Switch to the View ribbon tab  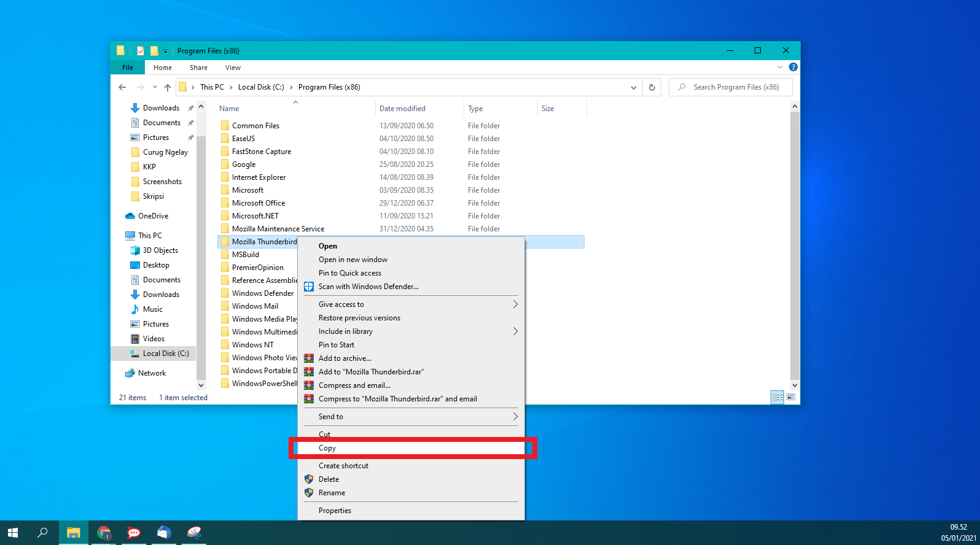[233, 68]
